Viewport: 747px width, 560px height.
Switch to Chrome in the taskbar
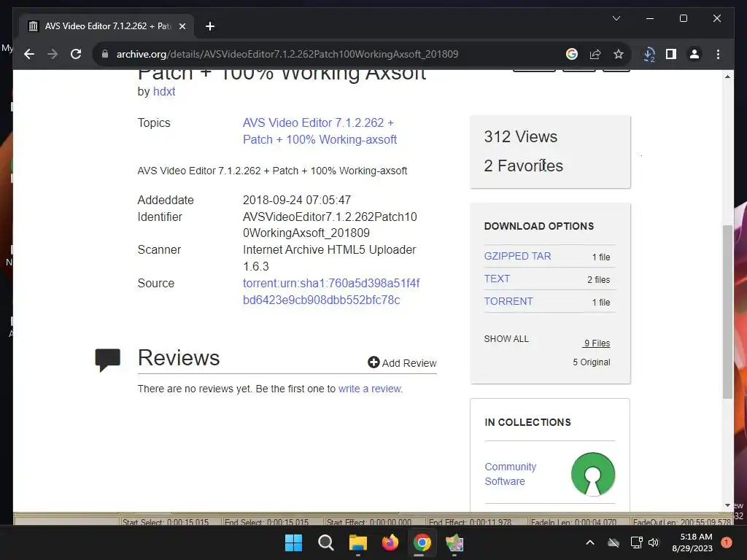click(x=422, y=542)
